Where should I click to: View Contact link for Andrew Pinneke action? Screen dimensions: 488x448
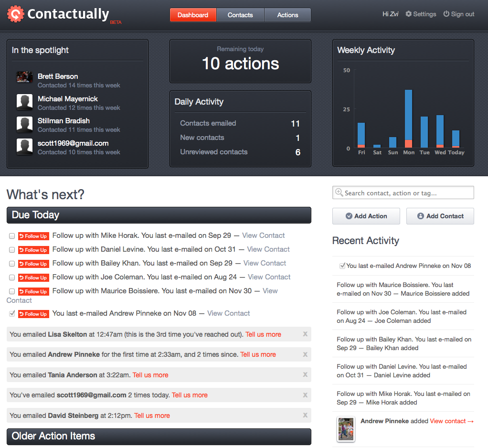point(228,313)
